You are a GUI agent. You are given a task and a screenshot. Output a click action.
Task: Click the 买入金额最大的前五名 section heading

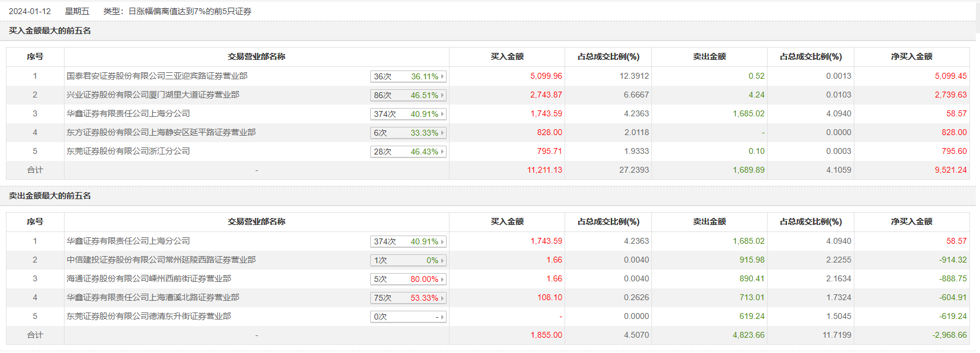[50, 31]
